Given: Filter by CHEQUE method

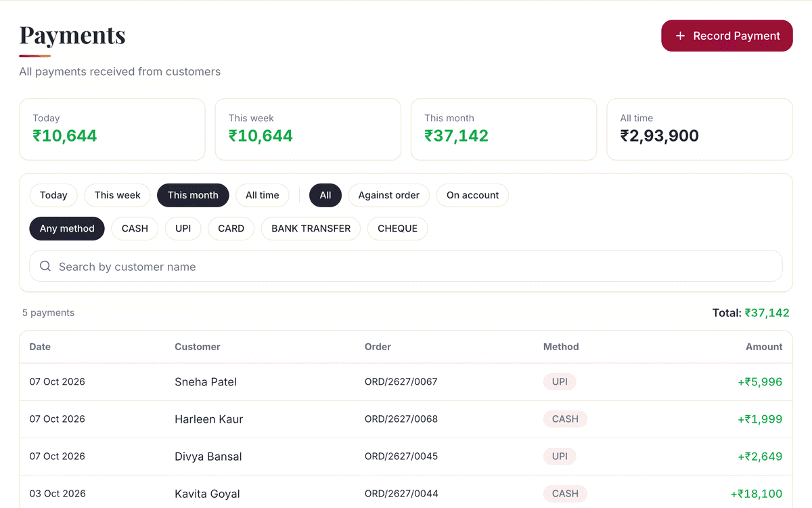Looking at the screenshot, I should pos(397,228).
